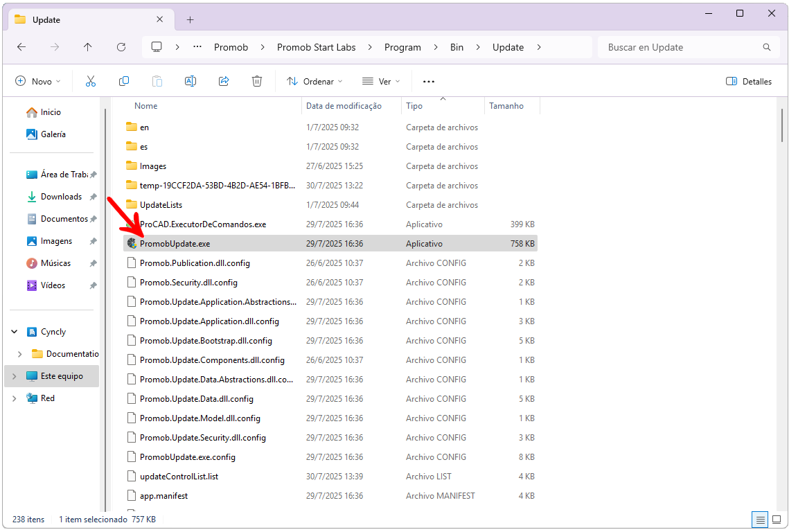Click the Share icon in toolbar
The height and width of the screenshot is (532, 789).
224,81
